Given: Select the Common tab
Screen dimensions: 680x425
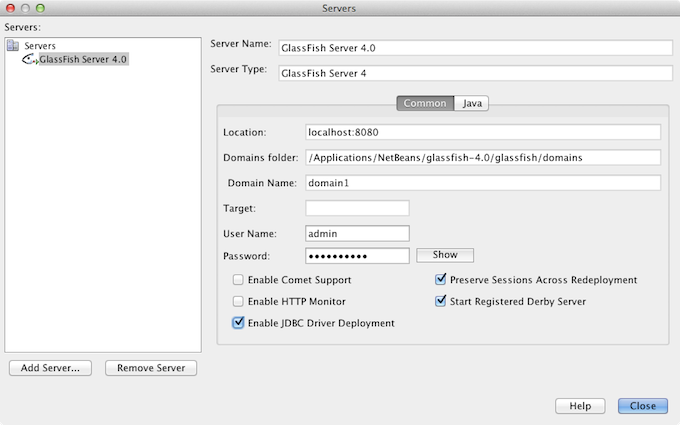Looking at the screenshot, I should [425, 103].
